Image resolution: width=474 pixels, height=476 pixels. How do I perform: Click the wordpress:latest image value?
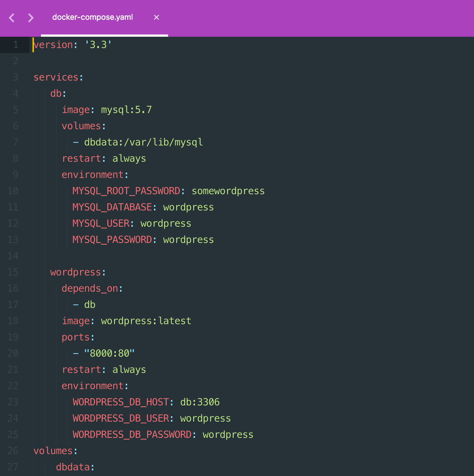point(146,321)
